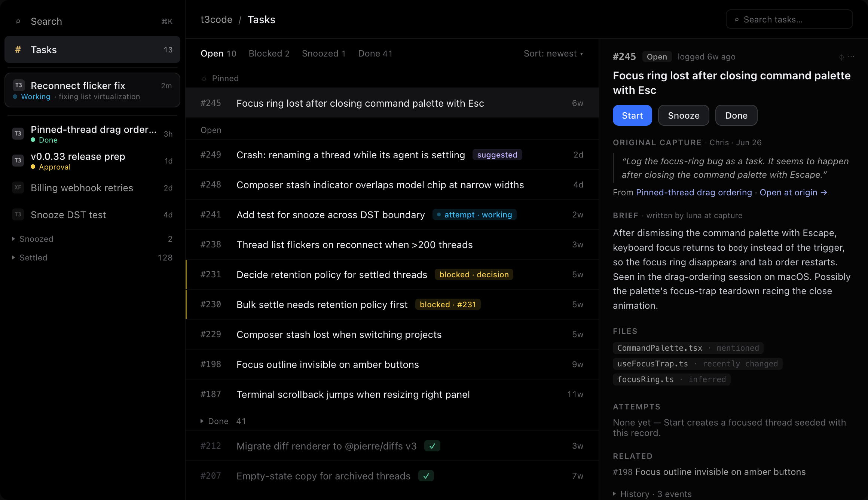Open the Pinned-thread drag ordering link

click(694, 192)
